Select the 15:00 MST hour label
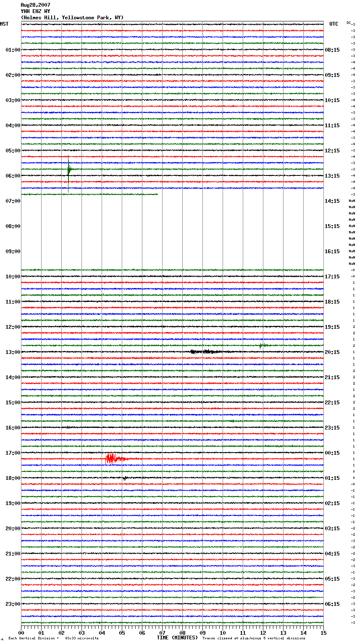This screenshot has width=357, height=644. point(13,403)
